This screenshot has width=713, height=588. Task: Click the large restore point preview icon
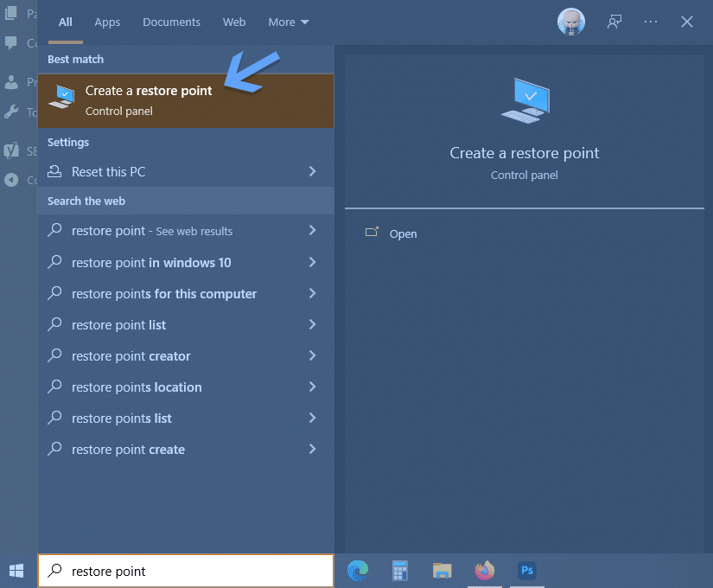[525, 100]
